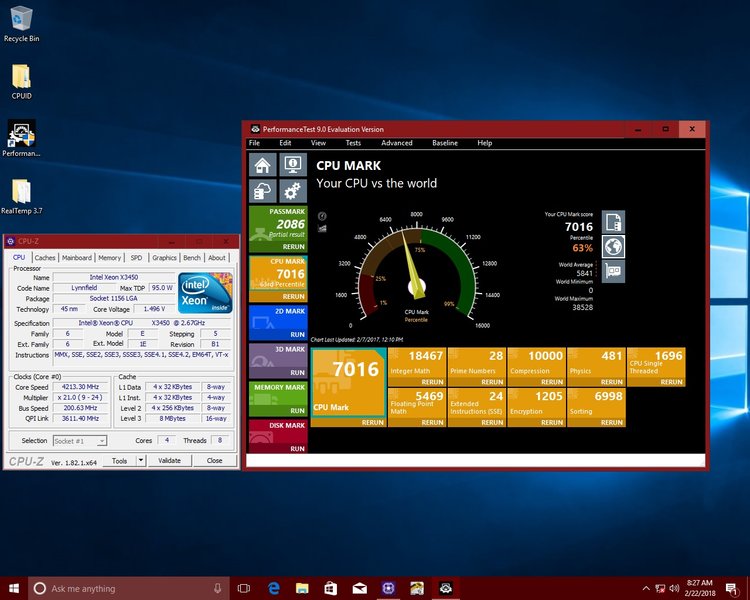Launch Microsoft Edge from taskbar

pos(274,589)
